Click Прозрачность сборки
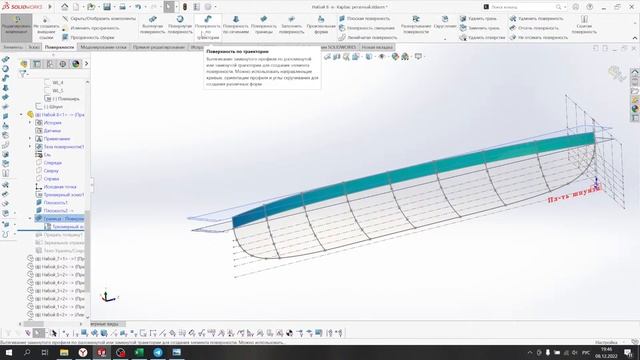This screenshot has height=360, width=640. (88, 37)
